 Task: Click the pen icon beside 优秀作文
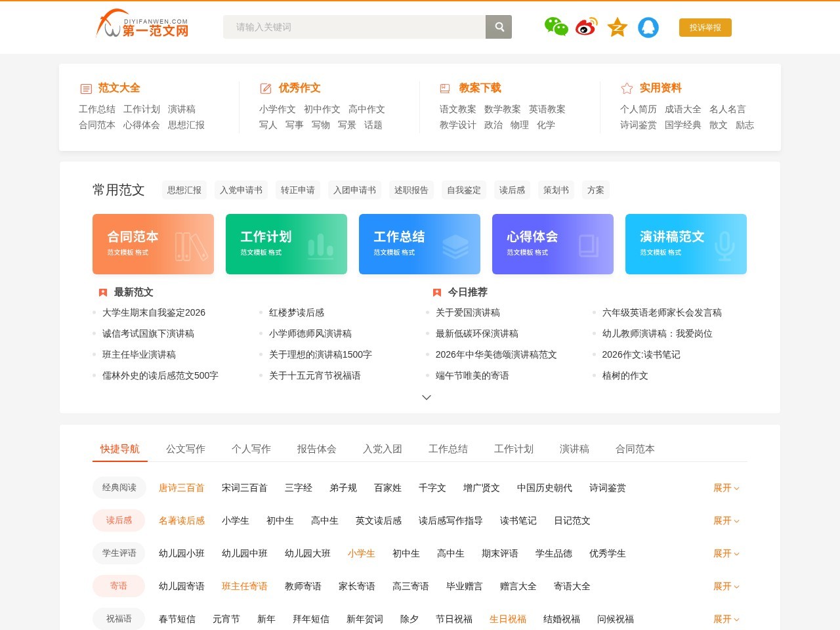tap(264, 88)
